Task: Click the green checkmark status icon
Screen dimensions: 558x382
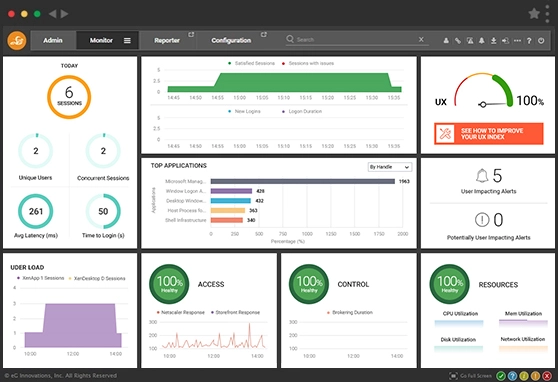Action: 501,376
